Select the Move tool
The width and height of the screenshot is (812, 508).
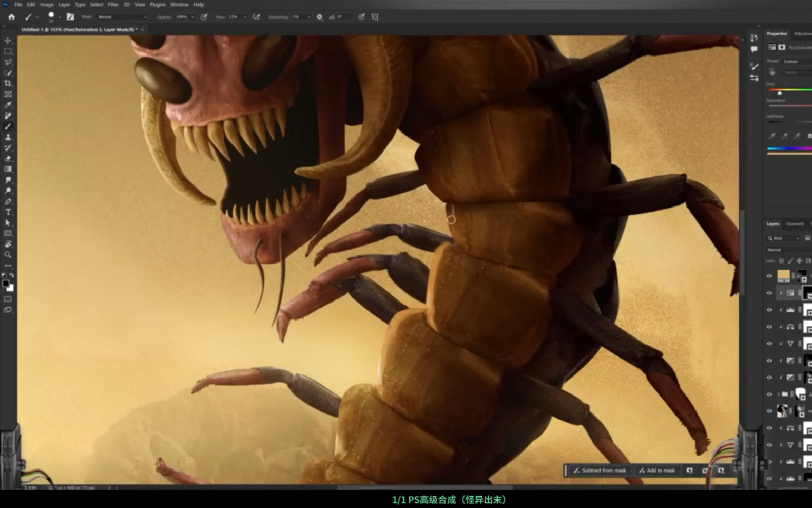(8, 41)
